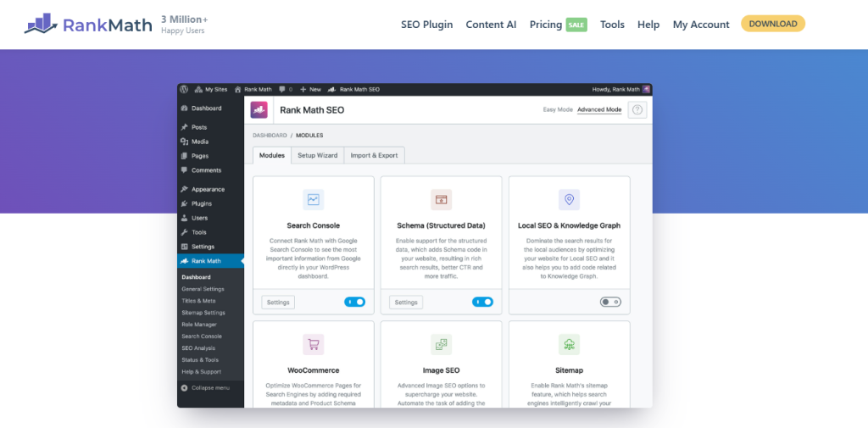
Task: Click the WooCommerce cart module icon
Action: tap(314, 344)
